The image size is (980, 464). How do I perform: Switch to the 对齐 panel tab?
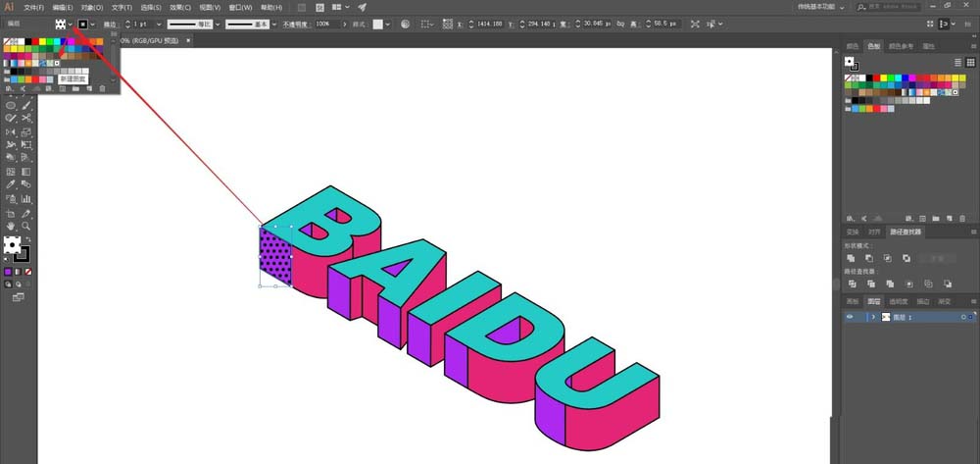(x=874, y=232)
